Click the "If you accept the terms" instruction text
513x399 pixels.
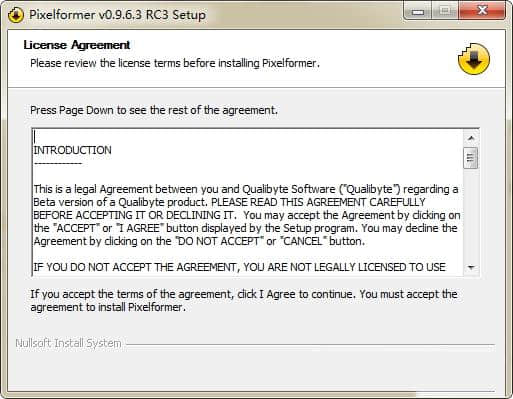[244, 300]
